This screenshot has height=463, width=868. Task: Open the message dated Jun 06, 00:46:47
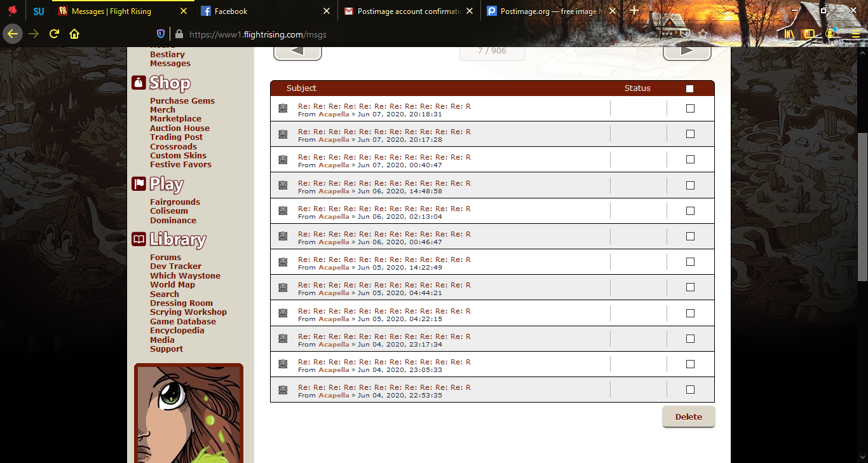pyautogui.click(x=384, y=234)
